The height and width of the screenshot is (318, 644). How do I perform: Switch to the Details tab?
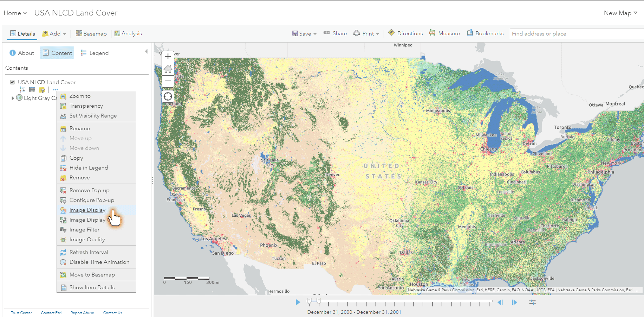(23, 33)
